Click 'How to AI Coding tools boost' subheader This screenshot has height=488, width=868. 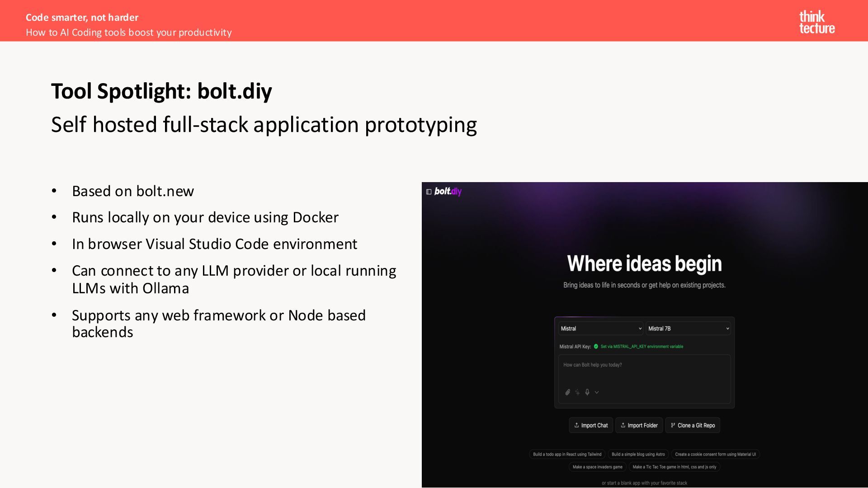coord(129,33)
